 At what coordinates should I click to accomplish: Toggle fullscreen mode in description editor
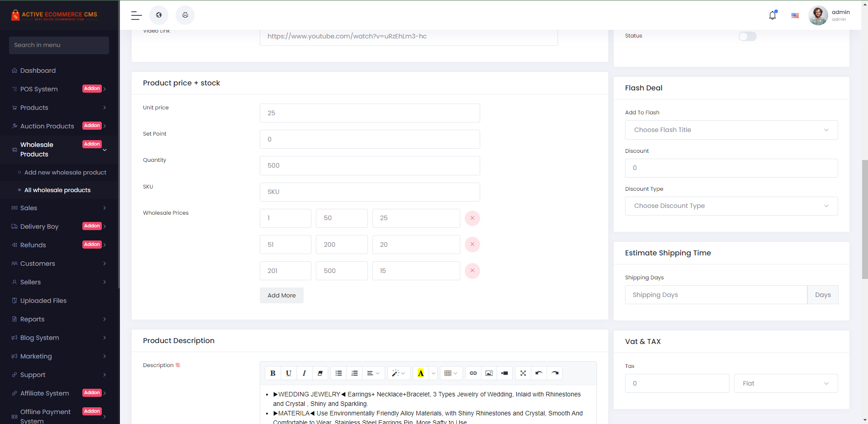click(x=523, y=373)
